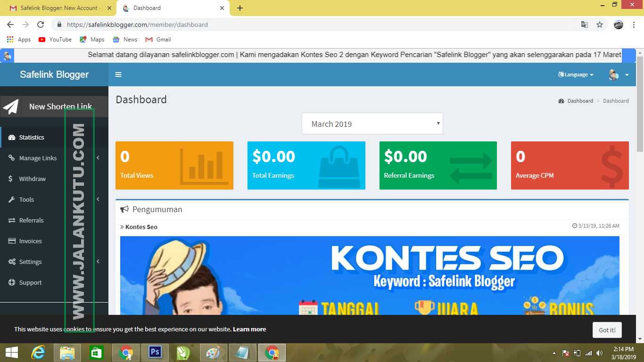
Task: Reload the current page
Action: pos(41,25)
